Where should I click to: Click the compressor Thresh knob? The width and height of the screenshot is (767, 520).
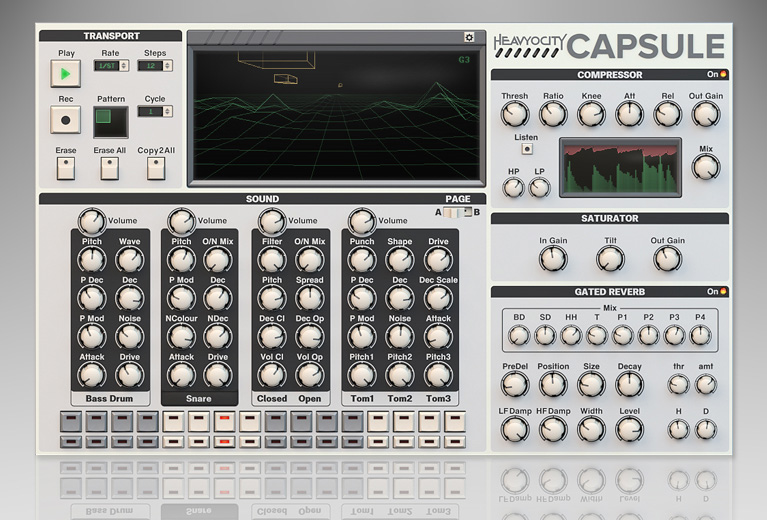515,114
